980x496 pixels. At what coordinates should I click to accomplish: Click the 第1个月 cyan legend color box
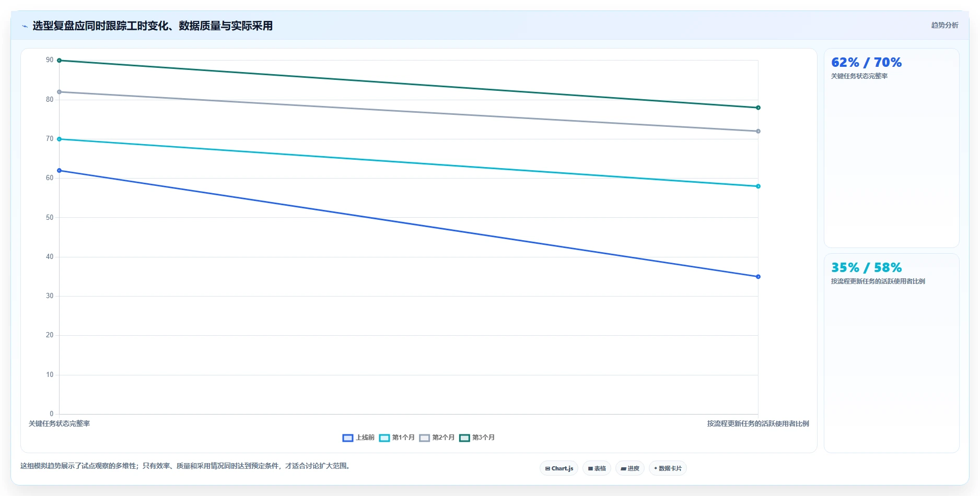coord(384,438)
